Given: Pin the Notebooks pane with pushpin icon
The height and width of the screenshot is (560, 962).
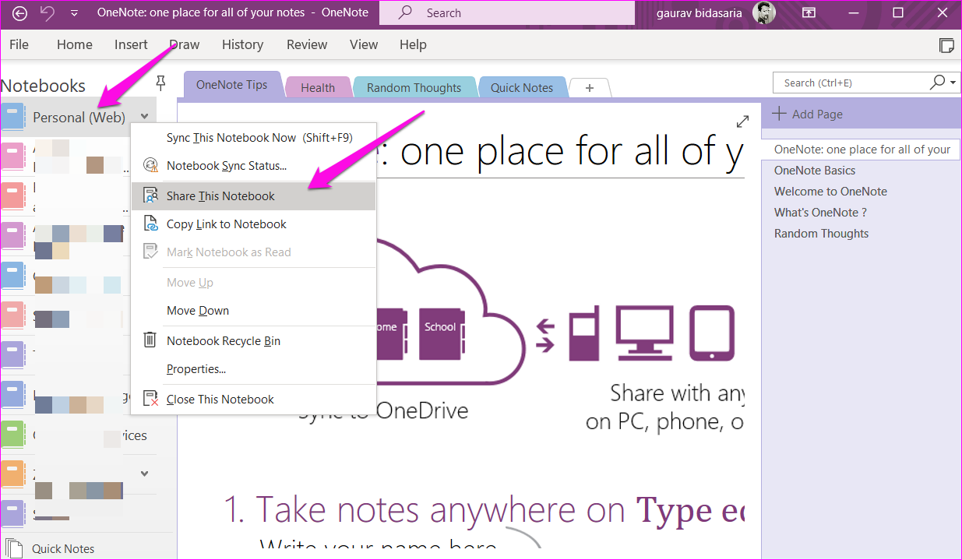Looking at the screenshot, I should (x=161, y=83).
